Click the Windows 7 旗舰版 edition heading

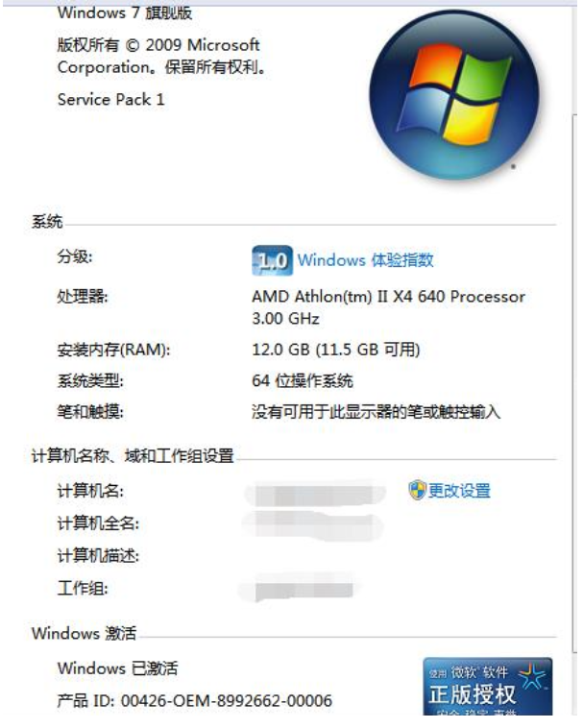[125, 12]
